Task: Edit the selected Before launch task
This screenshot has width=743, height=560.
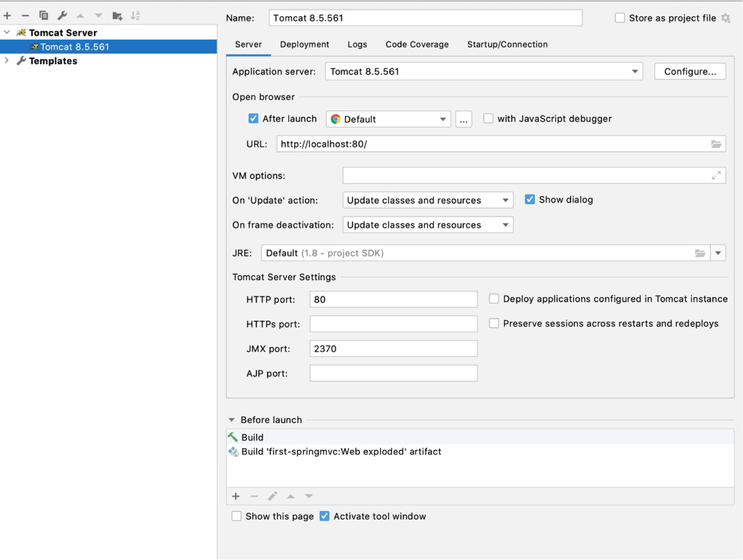Action: click(272, 496)
